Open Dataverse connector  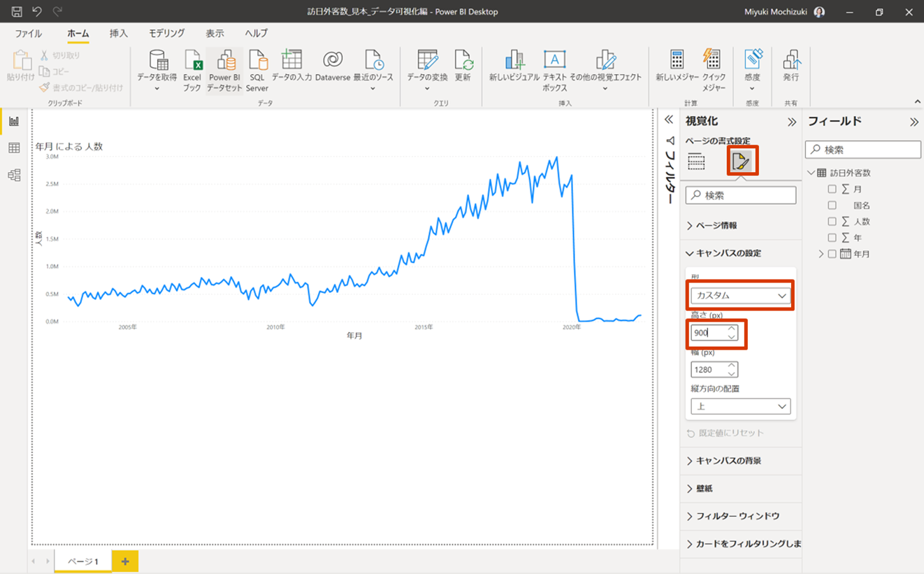tap(333, 66)
